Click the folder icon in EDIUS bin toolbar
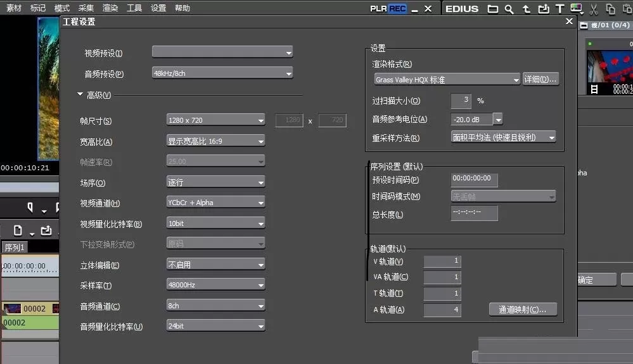This screenshot has height=364, width=633. tap(492, 9)
